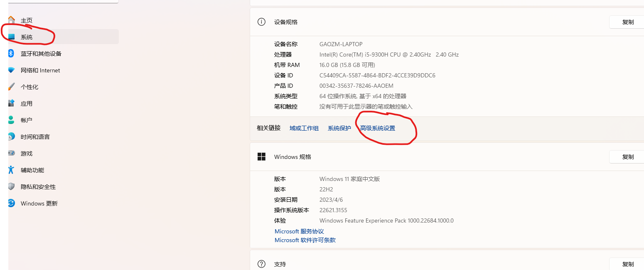Image resolution: width=644 pixels, height=270 pixels.
Task: Open the 主页 settings page
Action: (x=64, y=20)
